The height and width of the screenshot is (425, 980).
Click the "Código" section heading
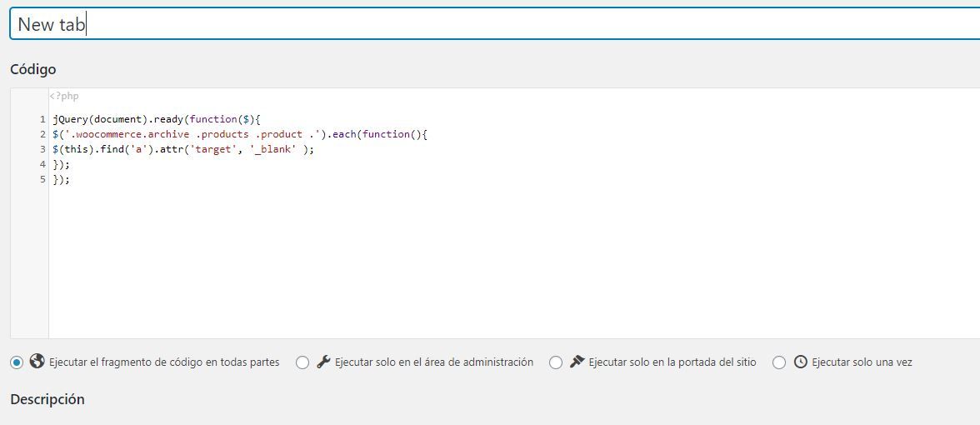pos(33,69)
